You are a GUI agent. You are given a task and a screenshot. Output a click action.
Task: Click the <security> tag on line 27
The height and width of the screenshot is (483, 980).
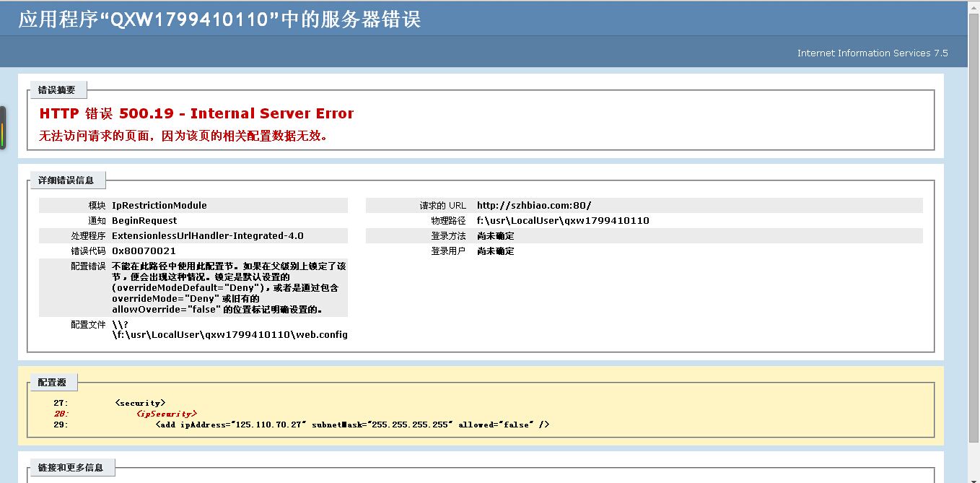(140, 403)
